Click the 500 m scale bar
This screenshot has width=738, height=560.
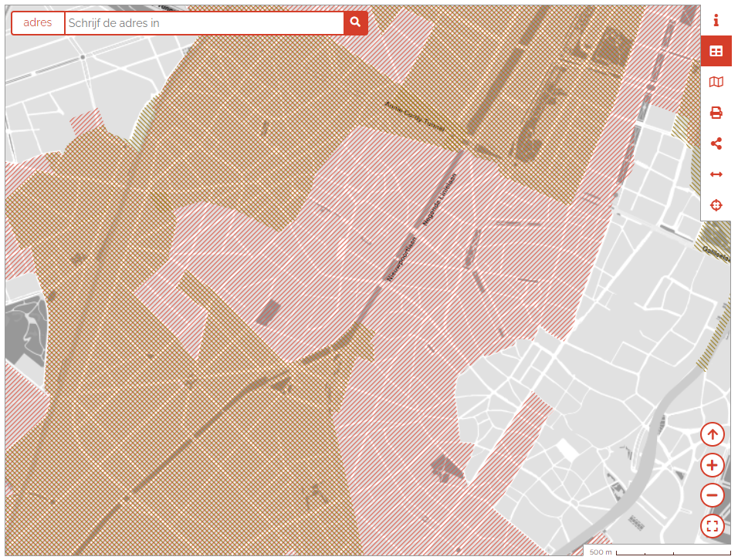658,552
